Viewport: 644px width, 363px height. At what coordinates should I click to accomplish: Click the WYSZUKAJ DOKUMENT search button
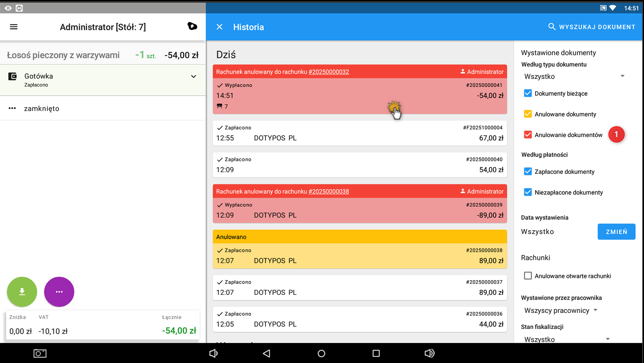tap(592, 27)
